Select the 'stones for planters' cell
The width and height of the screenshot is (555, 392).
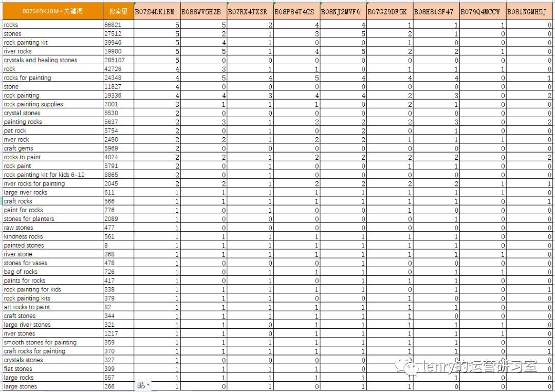pos(53,219)
